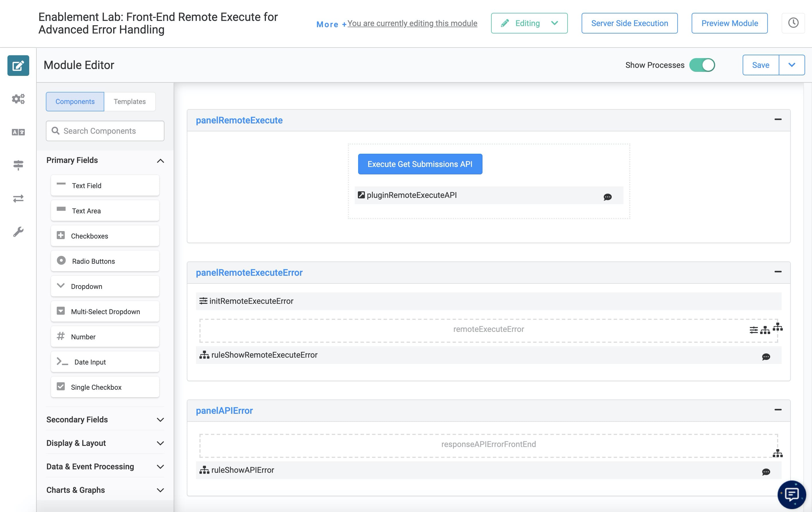Screen dimensions: 812x512
Task: Open the translations language icon in sidebar
Action: (x=18, y=132)
